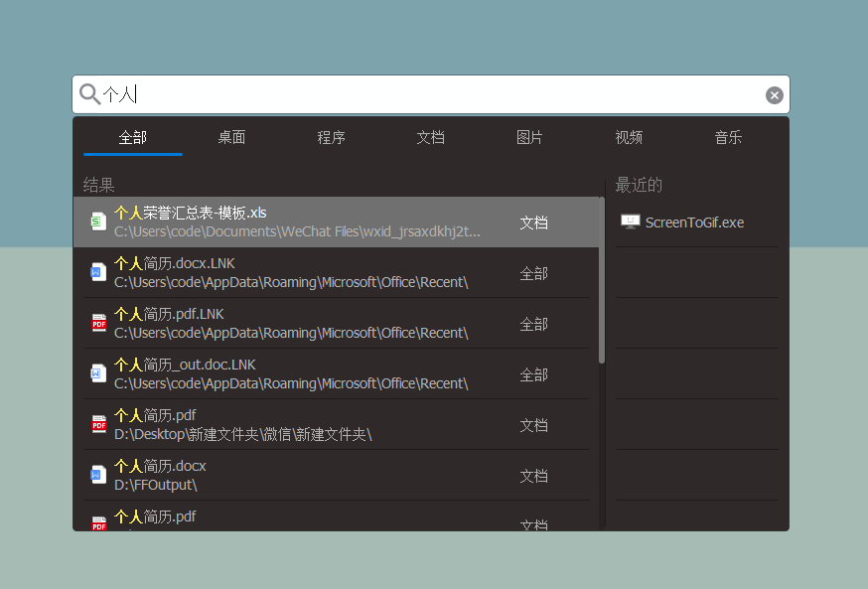Click the Word icon for 个人简历_out.doc.LNK
The image size is (868, 589).
[x=97, y=372]
